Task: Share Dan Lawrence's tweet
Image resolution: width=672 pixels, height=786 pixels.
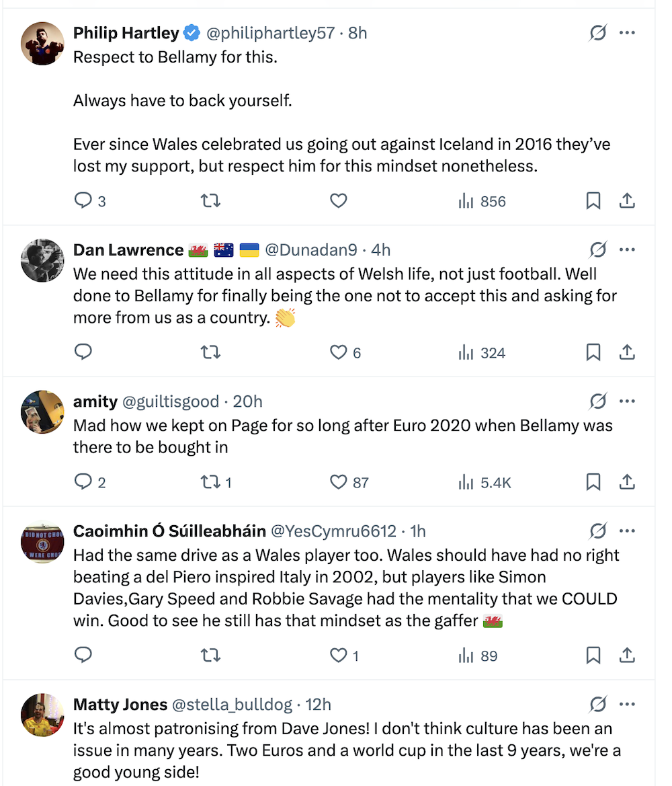Action: (x=627, y=352)
